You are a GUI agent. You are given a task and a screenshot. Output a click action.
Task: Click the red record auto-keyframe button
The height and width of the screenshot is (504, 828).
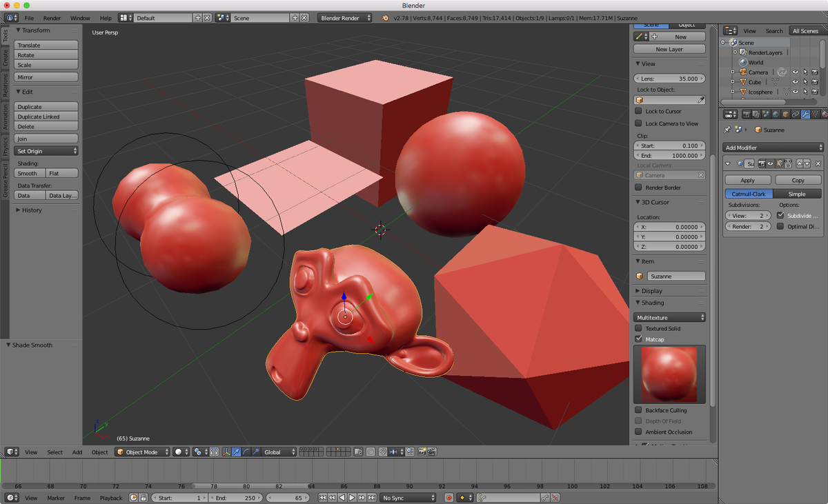tap(449, 497)
